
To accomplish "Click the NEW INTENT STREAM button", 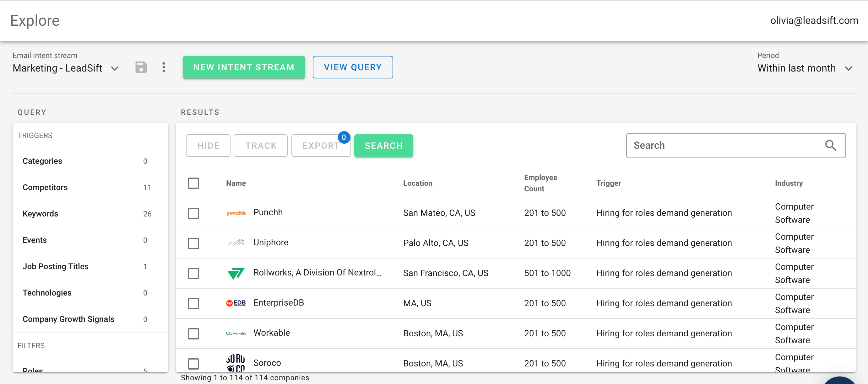I will pyautogui.click(x=244, y=67).
